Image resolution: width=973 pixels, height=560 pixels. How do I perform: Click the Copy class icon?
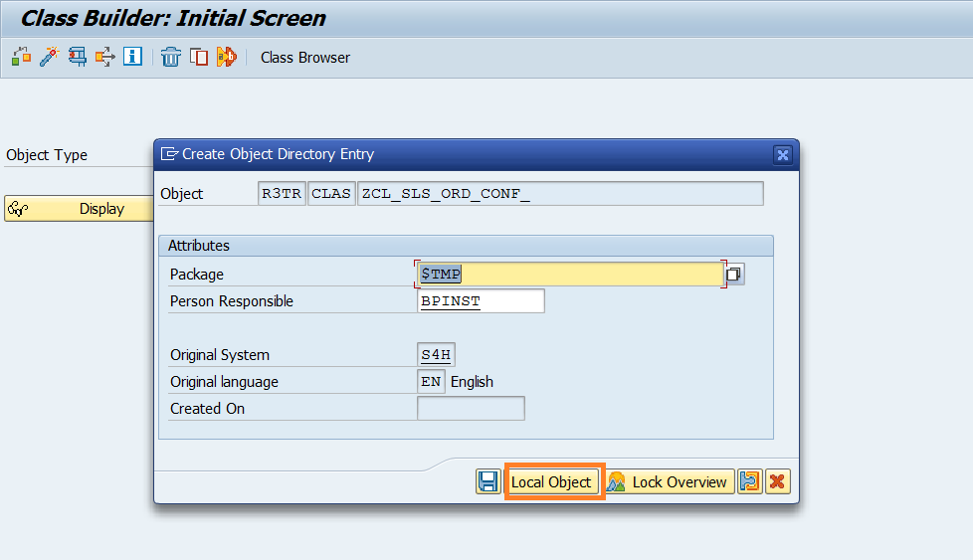pos(199,57)
